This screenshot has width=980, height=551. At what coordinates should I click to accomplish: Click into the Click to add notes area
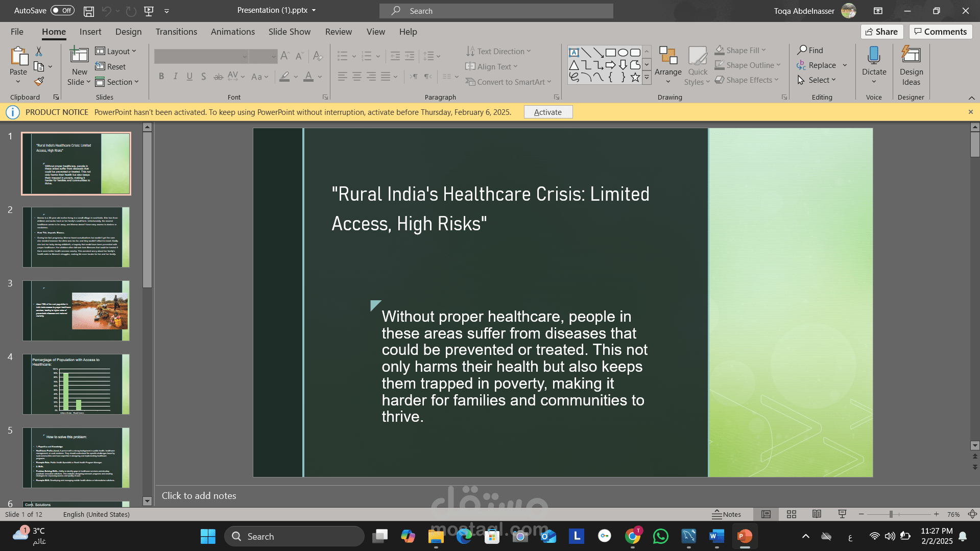[x=567, y=496]
